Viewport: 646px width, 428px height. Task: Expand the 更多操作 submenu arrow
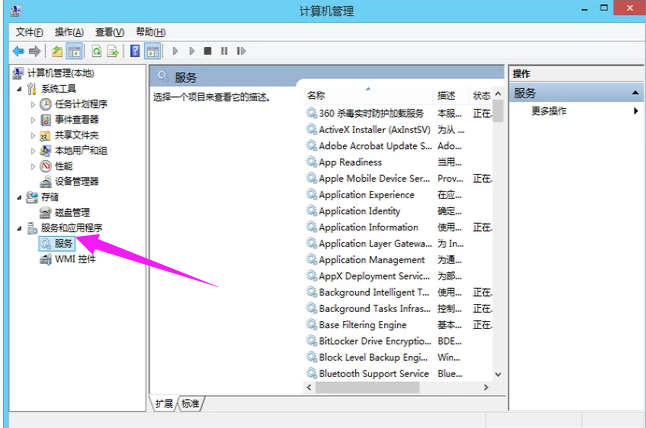coord(635,111)
